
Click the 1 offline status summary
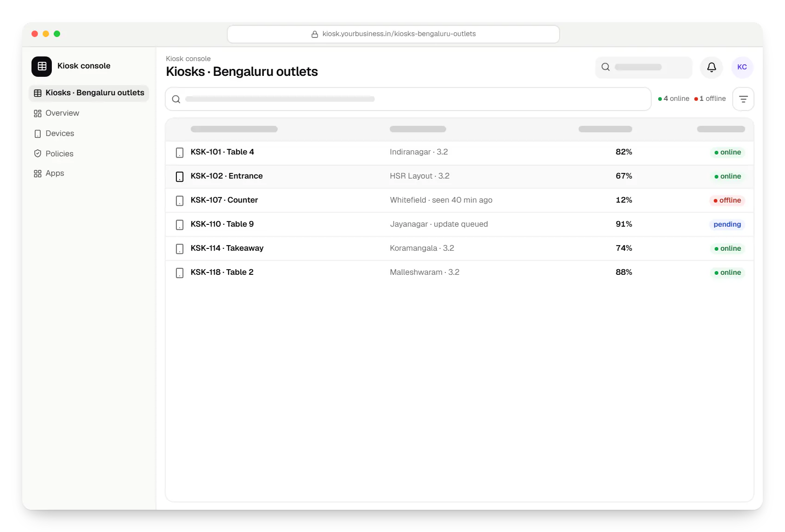click(710, 99)
